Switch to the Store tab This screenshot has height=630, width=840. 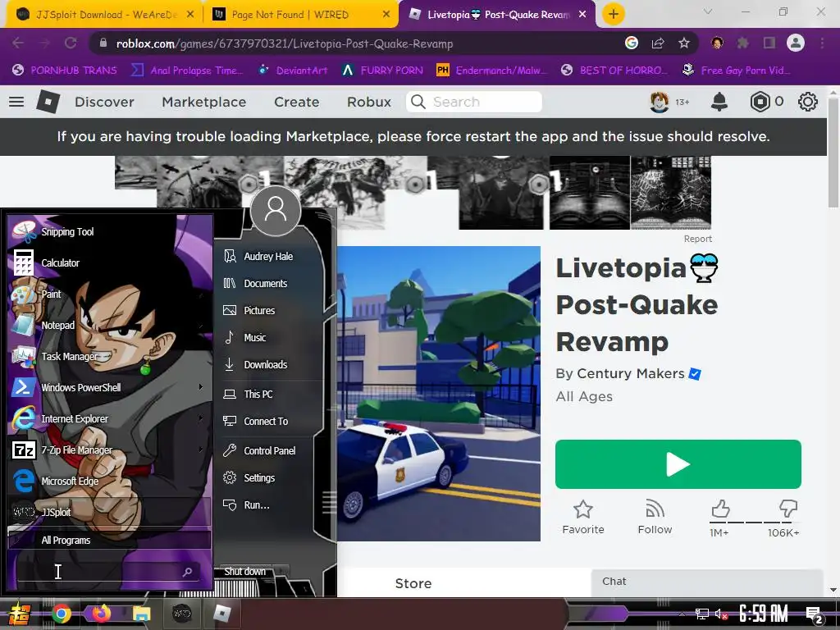(x=413, y=583)
